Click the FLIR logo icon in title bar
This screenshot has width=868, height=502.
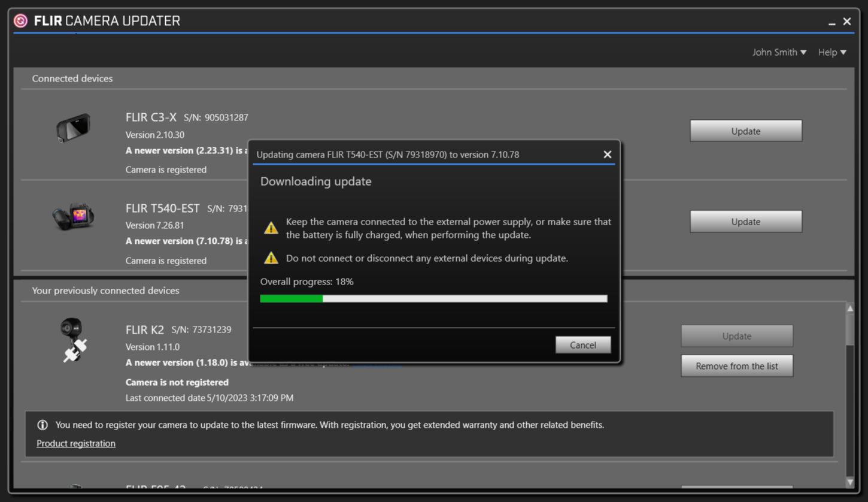click(x=21, y=21)
